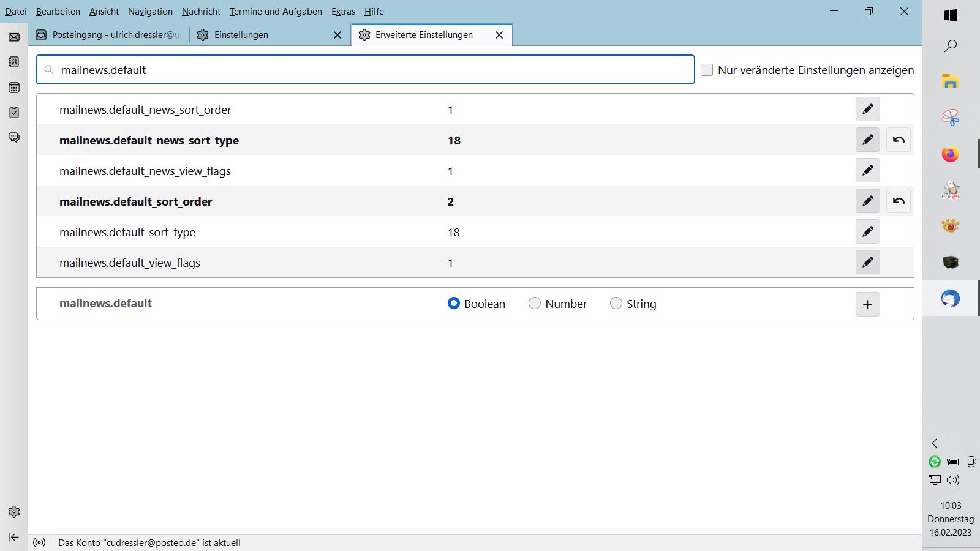This screenshot has width=980, height=551.
Task: Open settings via sidebar gear icon
Action: [x=14, y=512]
